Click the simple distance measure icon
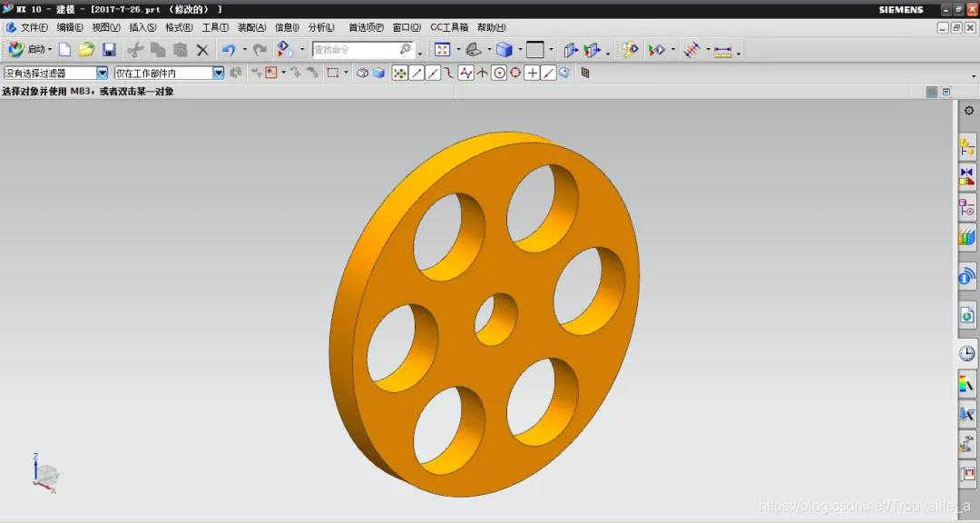Screen dimensions: 980x523 point(691,49)
